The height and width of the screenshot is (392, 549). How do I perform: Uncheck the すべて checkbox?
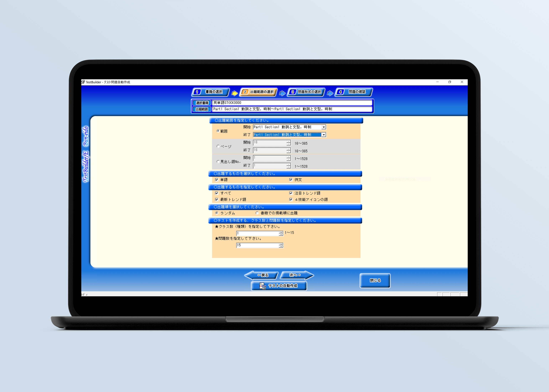click(217, 193)
